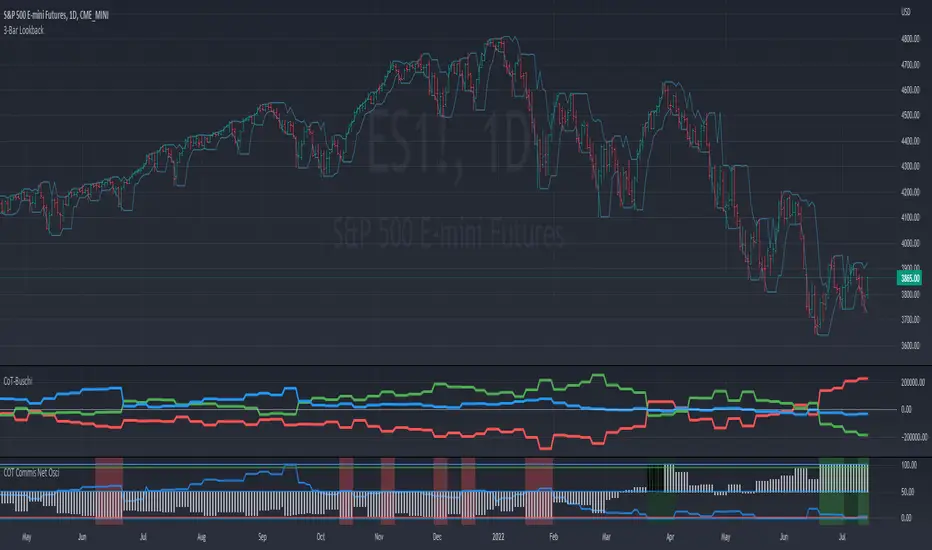932x550 pixels.
Task: Click the 4800.00 price axis label
Action: click(910, 39)
